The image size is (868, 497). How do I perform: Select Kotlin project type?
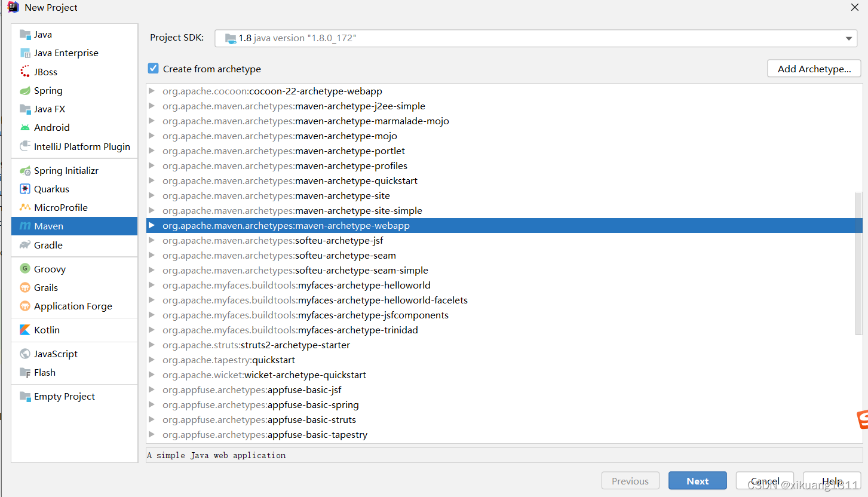75,330
